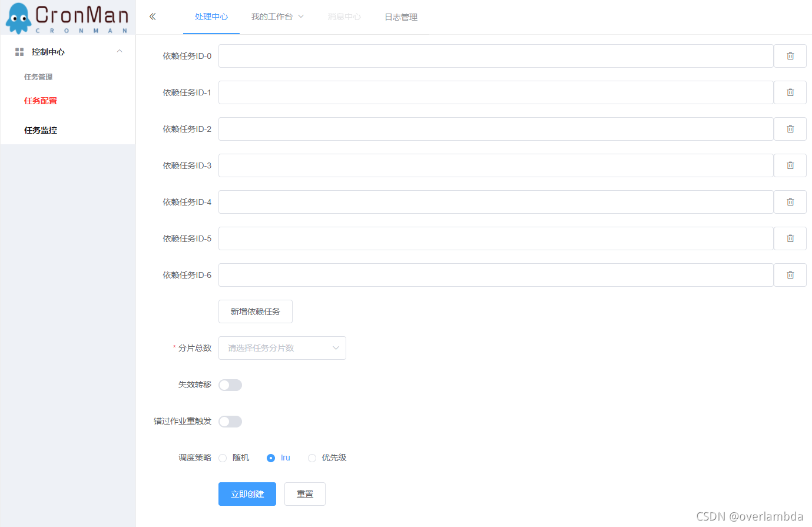Delete the 依赖任务ID-2 row

click(790, 129)
